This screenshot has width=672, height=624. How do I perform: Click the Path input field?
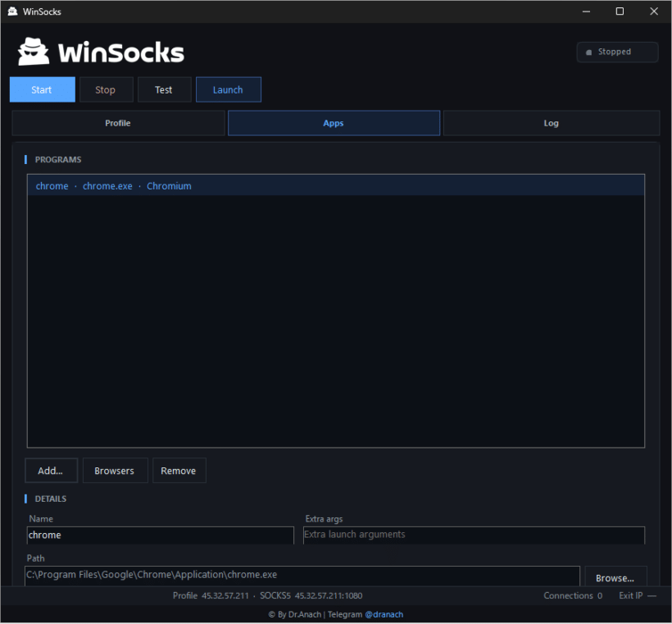[x=302, y=575]
